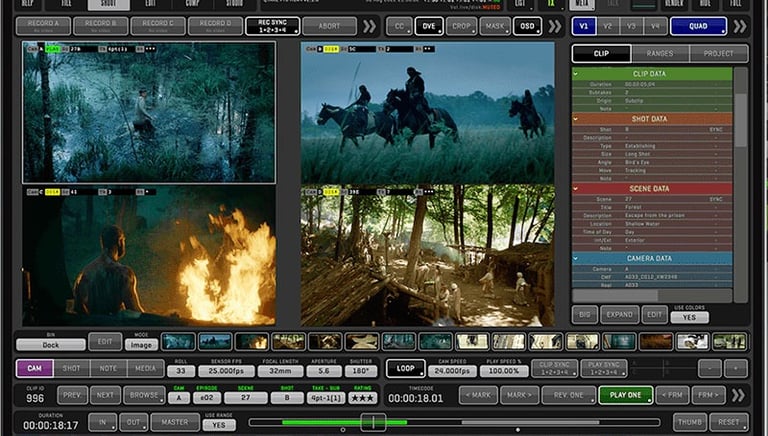The height and width of the screenshot is (436, 768).
Task: Select the horse riders view in quad
Action: tap(428, 112)
